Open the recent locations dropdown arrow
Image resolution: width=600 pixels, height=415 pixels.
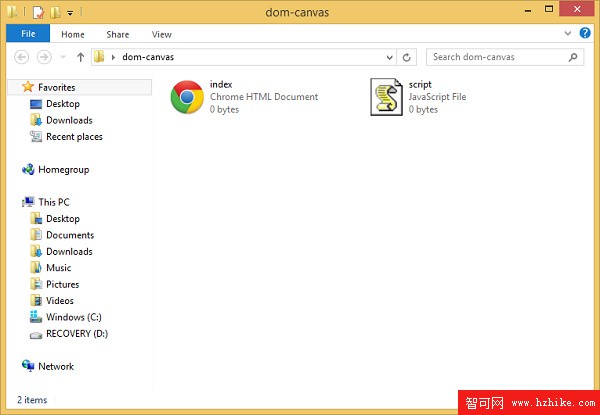64,57
